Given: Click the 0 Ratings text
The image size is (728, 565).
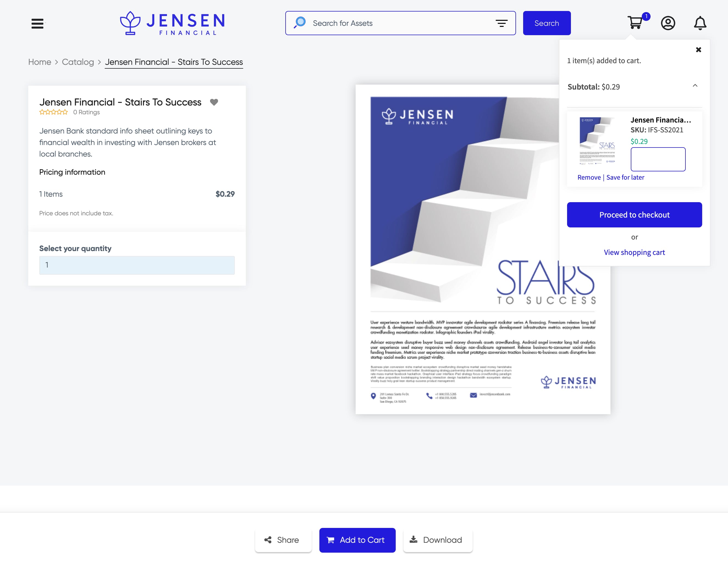Looking at the screenshot, I should tap(86, 112).
